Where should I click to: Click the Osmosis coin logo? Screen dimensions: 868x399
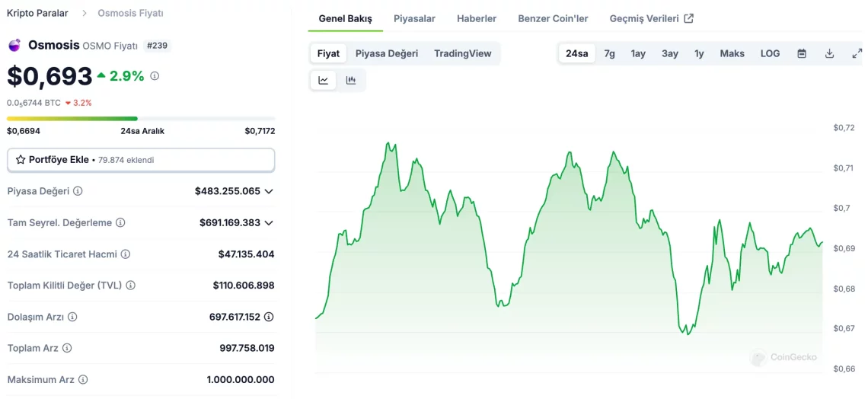14,46
